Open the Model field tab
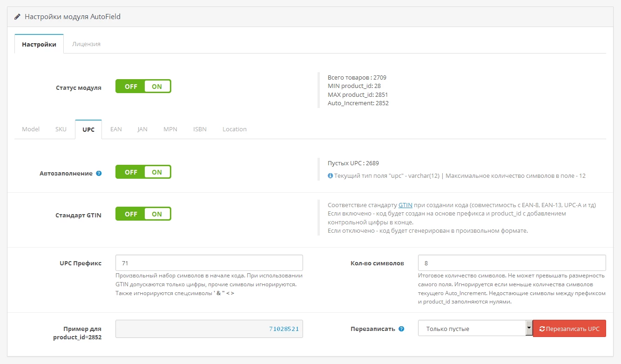 pos(31,129)
